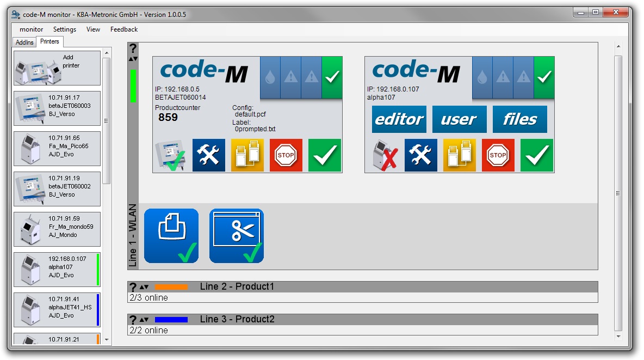This screenshot has width=644, height=360.
Task: Click the printer list scrollbar down arrow
Action: [x=107, y=340]
